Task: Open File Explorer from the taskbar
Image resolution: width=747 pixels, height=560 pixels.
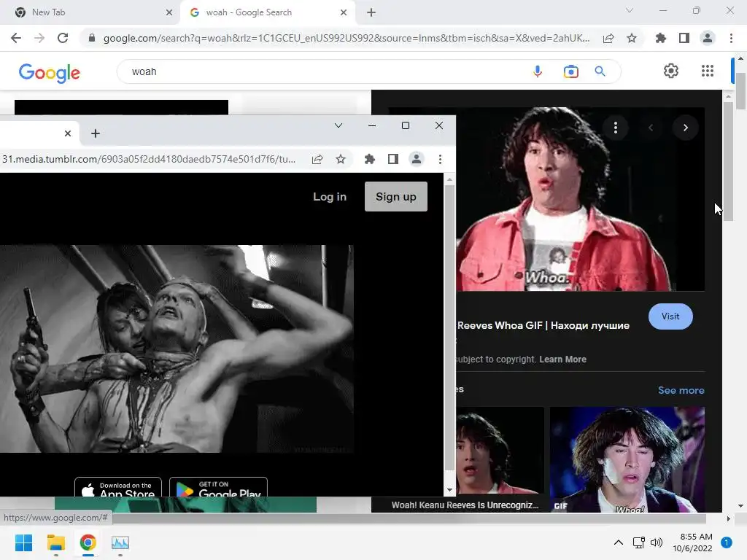Action: click(55, 542)
